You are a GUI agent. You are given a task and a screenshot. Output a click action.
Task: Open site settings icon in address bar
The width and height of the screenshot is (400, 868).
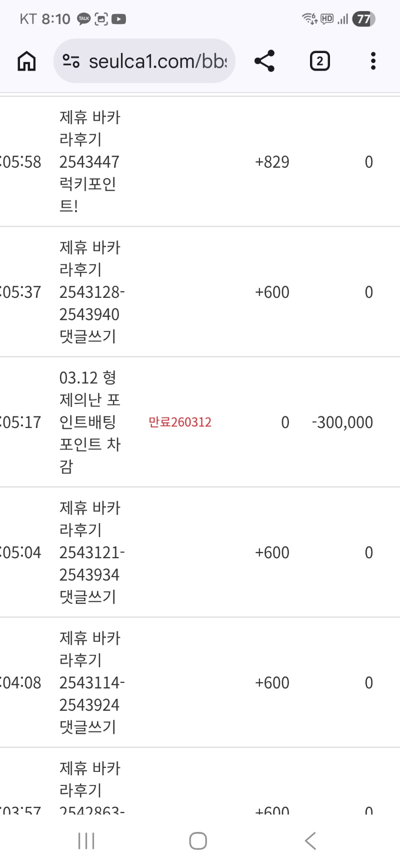pyautogui.click(x=71, y=61)
